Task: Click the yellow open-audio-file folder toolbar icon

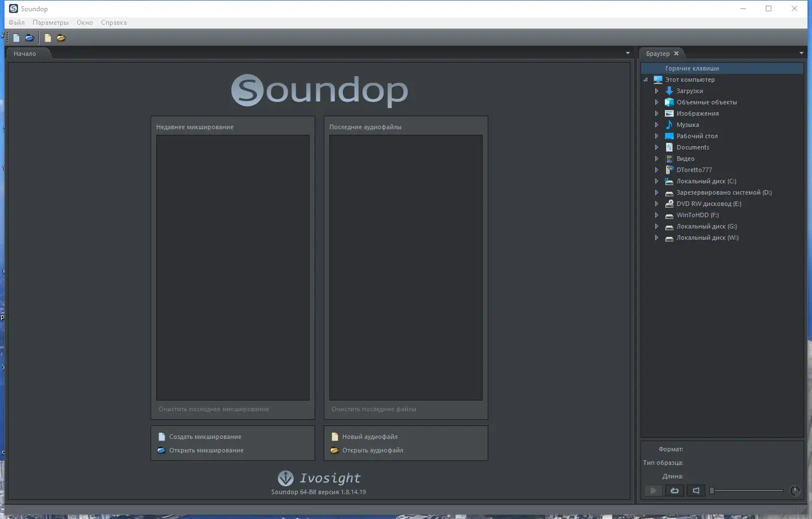Action: click(x=61, y=38)
